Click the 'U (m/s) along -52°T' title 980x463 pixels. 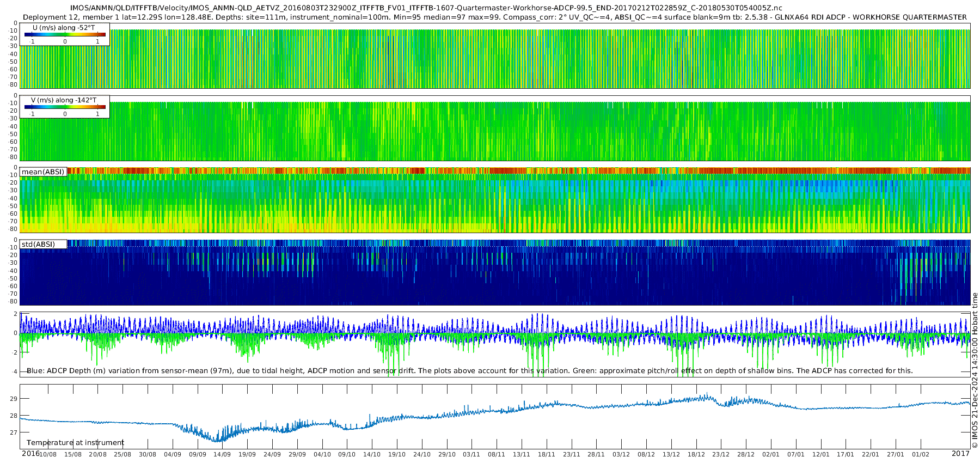tap(64, 28)
